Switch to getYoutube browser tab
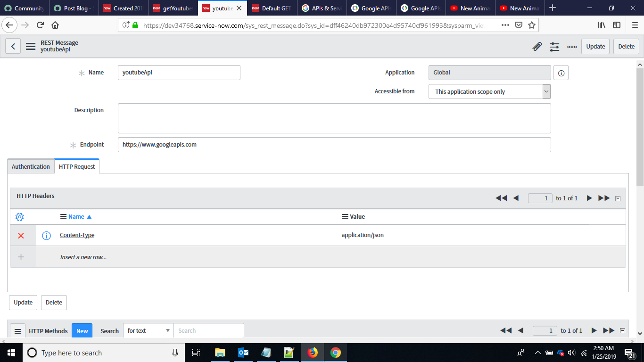This screenshot has height=362, width=644. coord(173,8)
